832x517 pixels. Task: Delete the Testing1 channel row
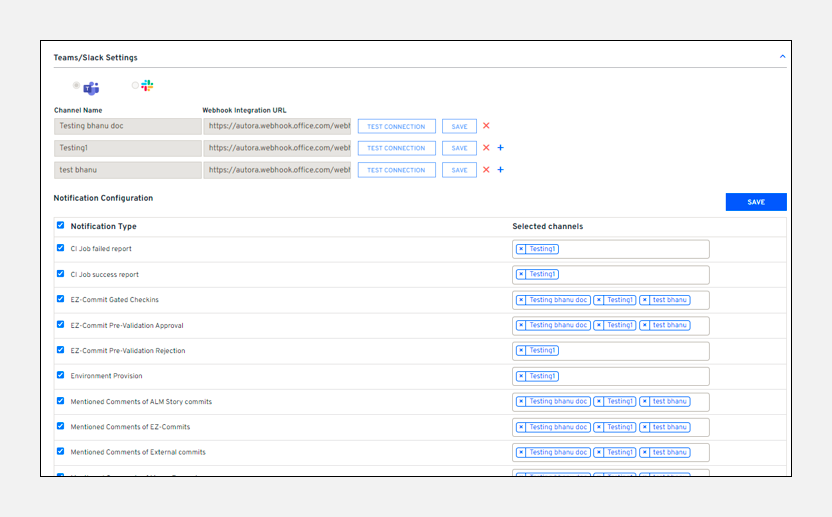point(486,148)
